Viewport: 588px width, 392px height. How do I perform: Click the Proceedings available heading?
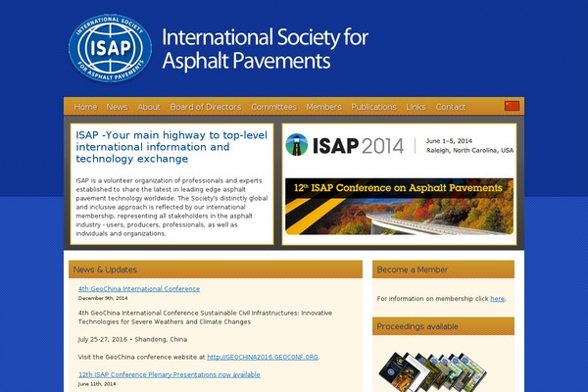[x=417, y=326]
